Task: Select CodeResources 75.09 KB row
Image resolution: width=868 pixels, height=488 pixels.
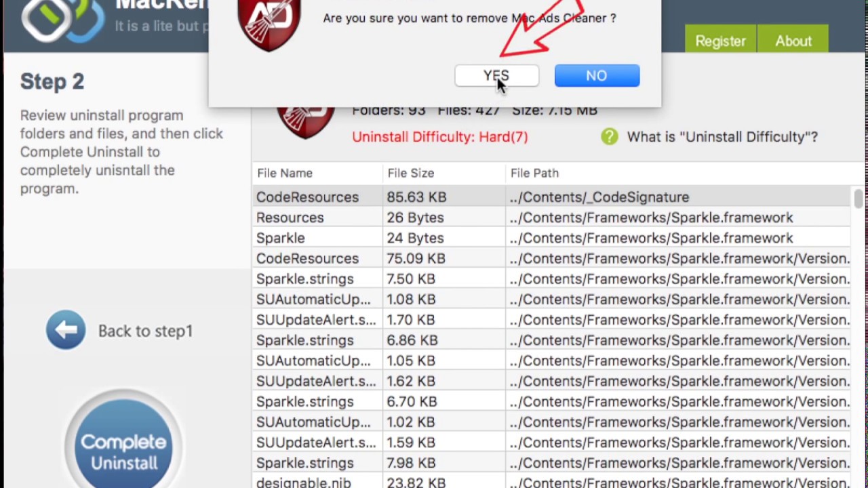Action: 553,258
